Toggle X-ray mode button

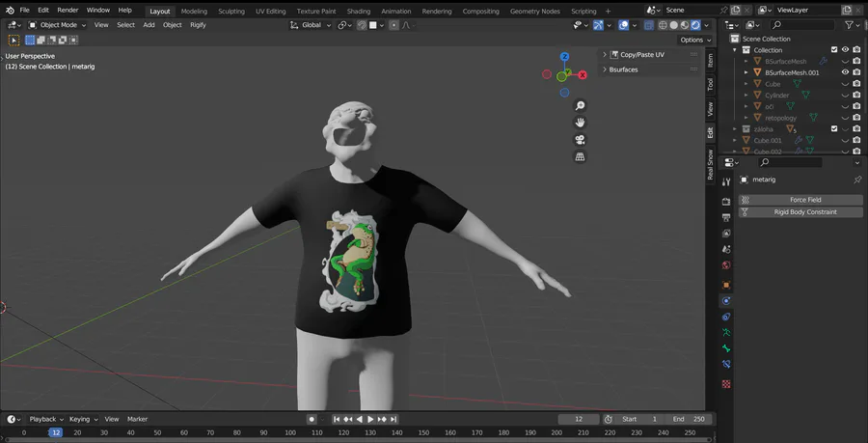click(648, 25)
